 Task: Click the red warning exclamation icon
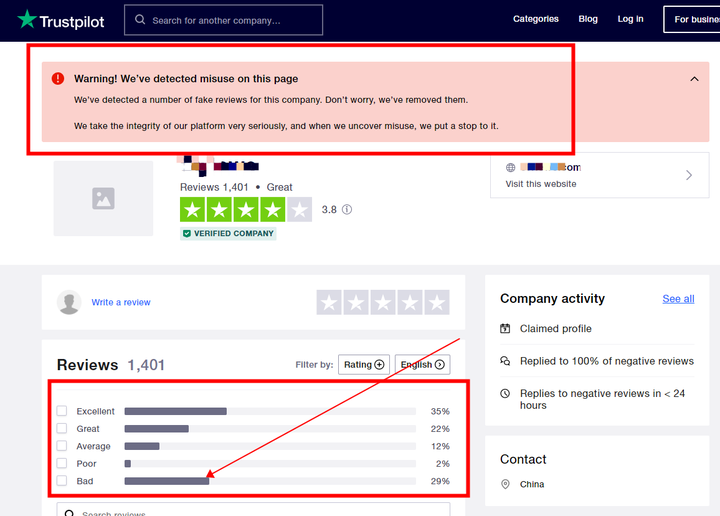tap(58, 79)
